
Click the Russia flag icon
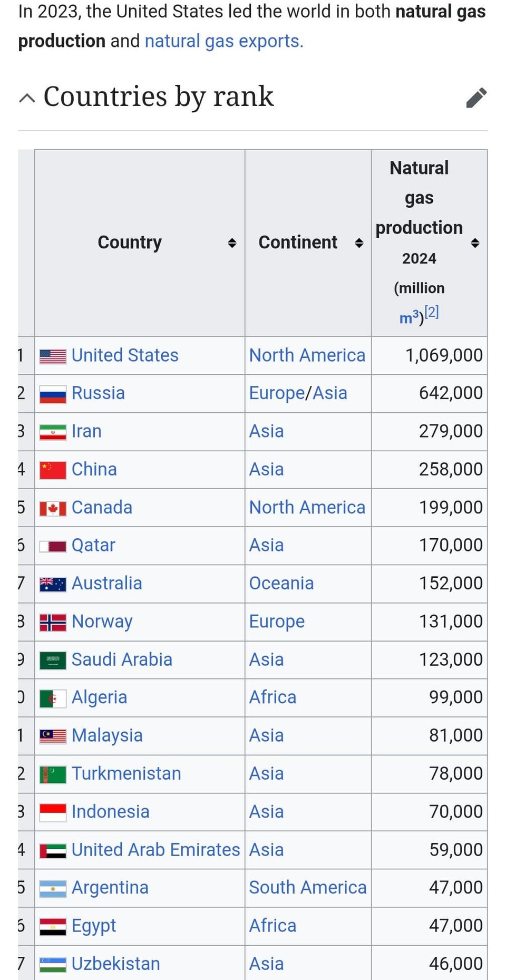[53, 394]
